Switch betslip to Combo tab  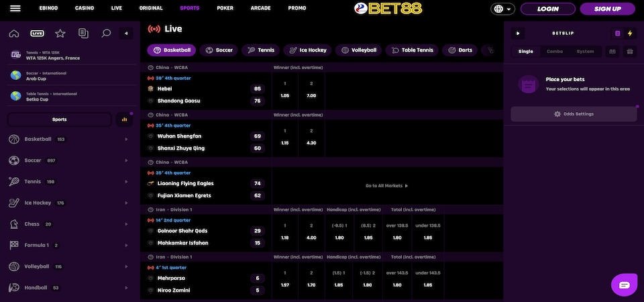[555, 52]
